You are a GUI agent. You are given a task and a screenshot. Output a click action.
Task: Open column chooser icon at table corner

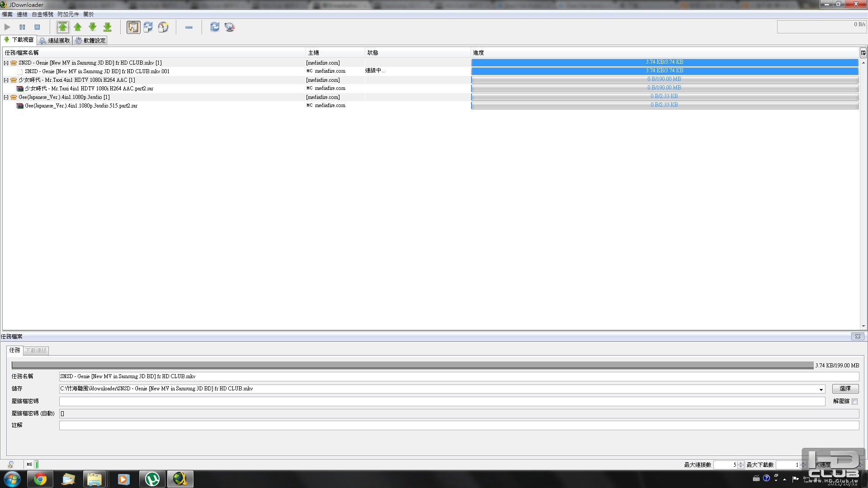863,53
